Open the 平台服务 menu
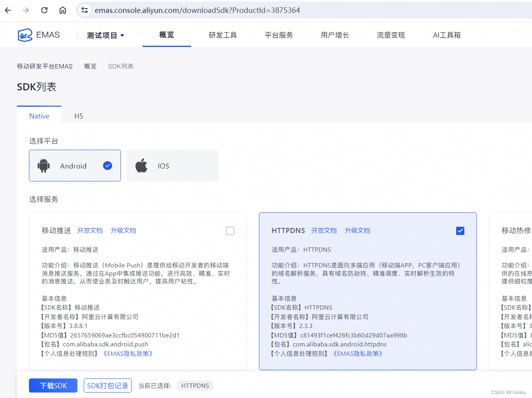 point(279,35)
